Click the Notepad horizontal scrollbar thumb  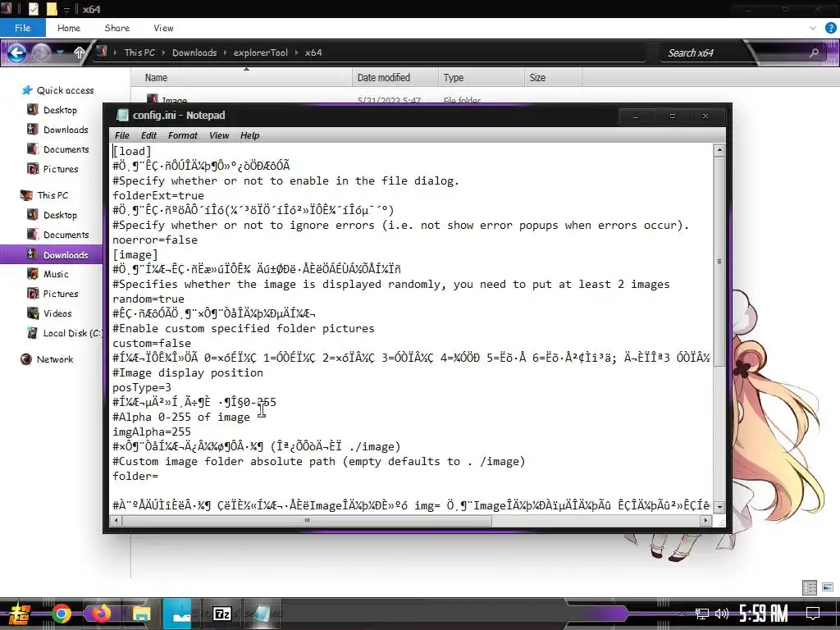[x=308, y=520]
